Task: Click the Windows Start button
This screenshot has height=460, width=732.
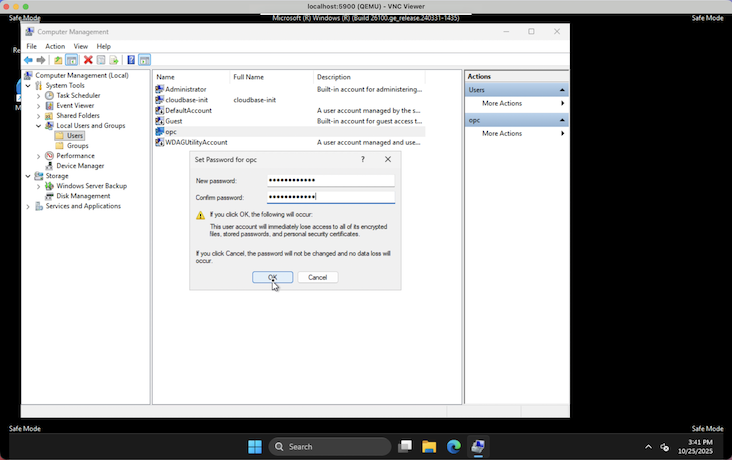Action: (x=255, y=447)
